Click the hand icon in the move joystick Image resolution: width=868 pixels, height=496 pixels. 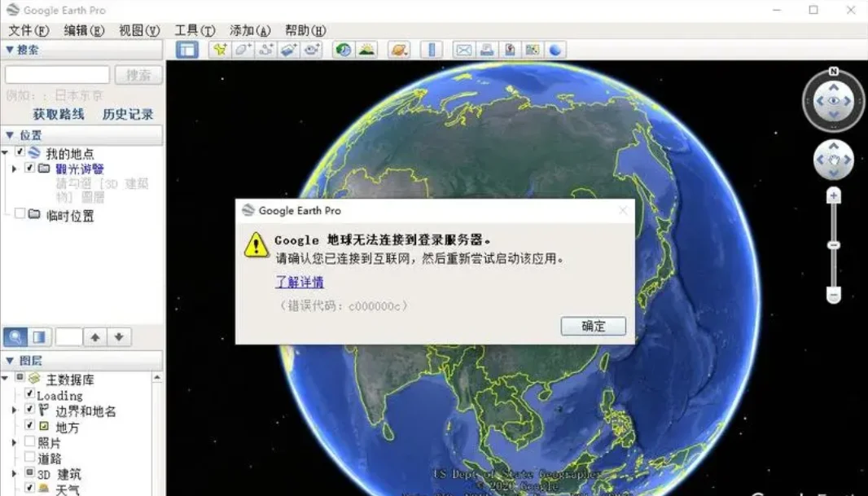pos(834,160)
